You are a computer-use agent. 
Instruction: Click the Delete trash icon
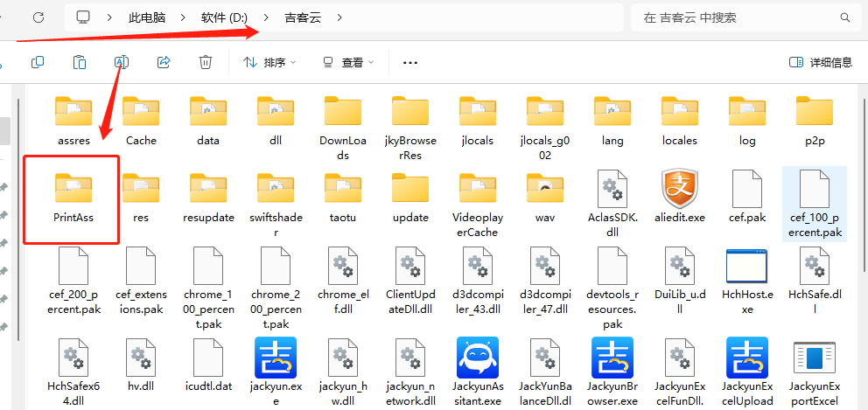(206, 63)
